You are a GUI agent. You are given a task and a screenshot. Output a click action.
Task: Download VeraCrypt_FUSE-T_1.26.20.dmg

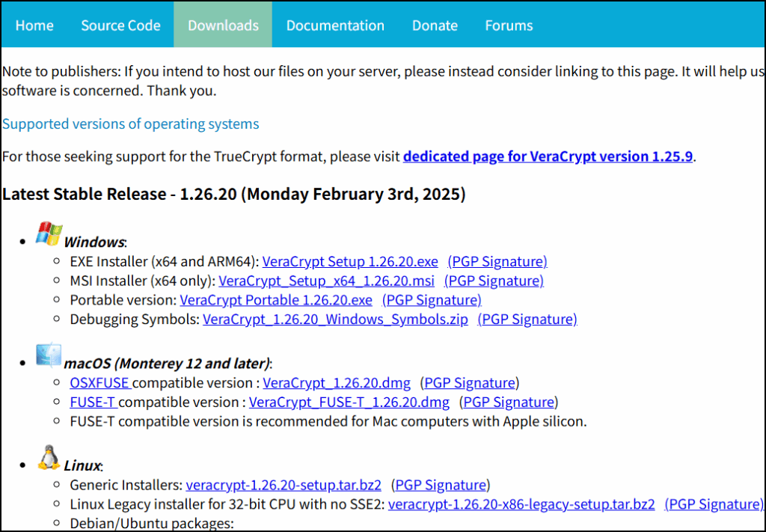click(x=349, y=403)
